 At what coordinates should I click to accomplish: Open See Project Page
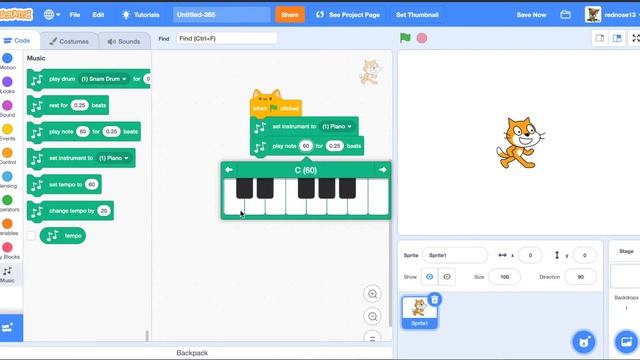[348, 15]
